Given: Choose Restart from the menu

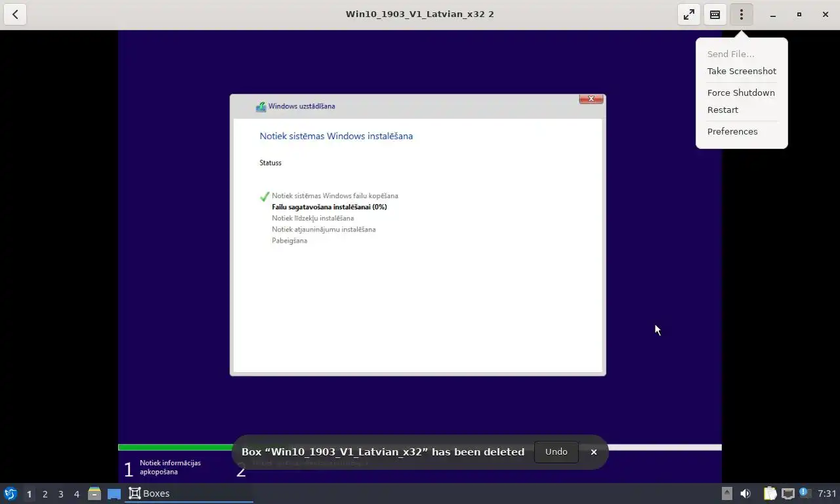Looking at the screenshot, I should tap(723, 110).
